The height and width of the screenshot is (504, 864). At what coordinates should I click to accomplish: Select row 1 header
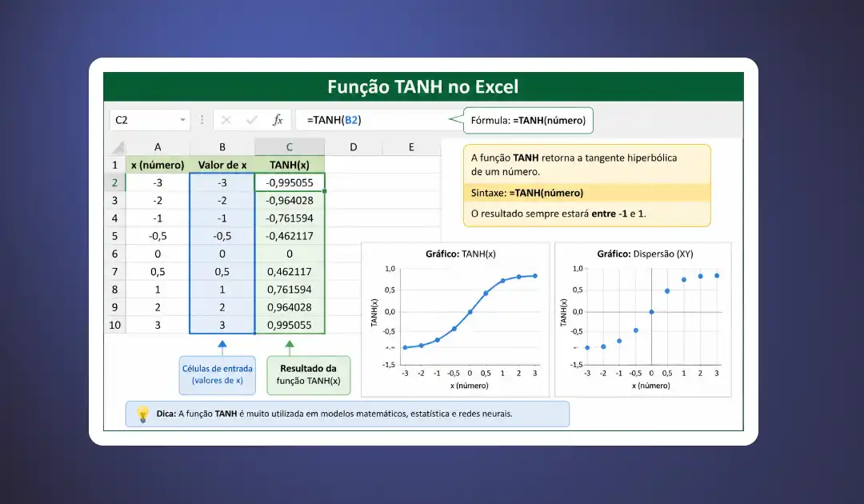pyautogui.click(x=114, y=165)
